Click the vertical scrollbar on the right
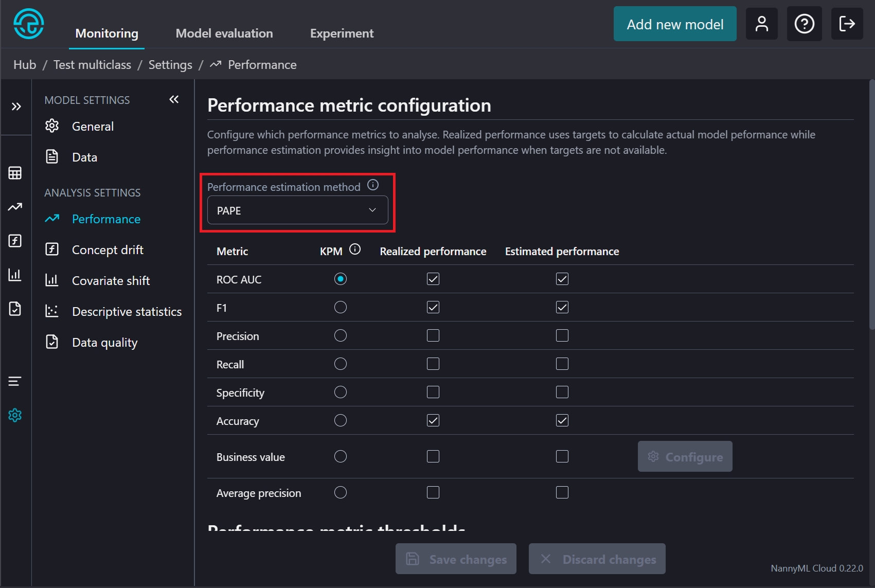Screen dimensions: 875x588 pos(871,206)
